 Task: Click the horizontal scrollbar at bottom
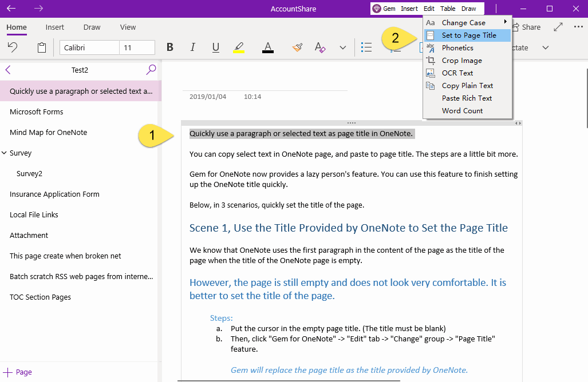coord(289,380)
